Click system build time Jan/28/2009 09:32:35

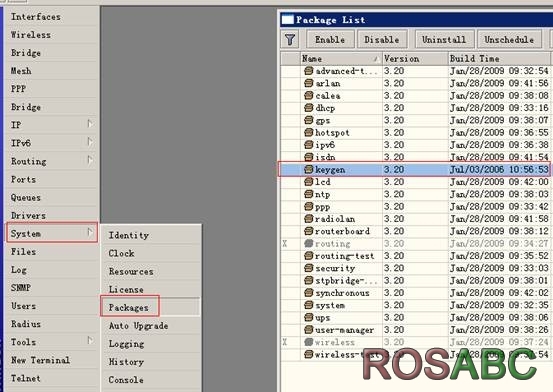[x=499, y=305]
